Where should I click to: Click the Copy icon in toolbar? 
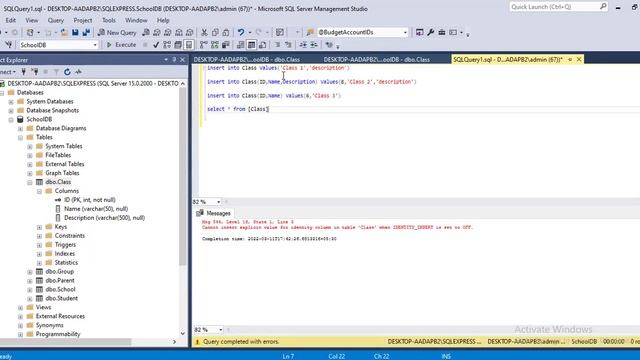coord(215,32)
